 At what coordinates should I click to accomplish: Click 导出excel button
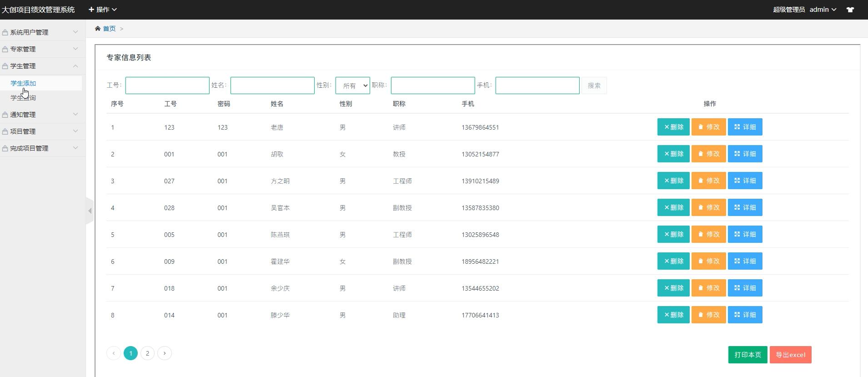pyautogui.click(x=791, y=355)
